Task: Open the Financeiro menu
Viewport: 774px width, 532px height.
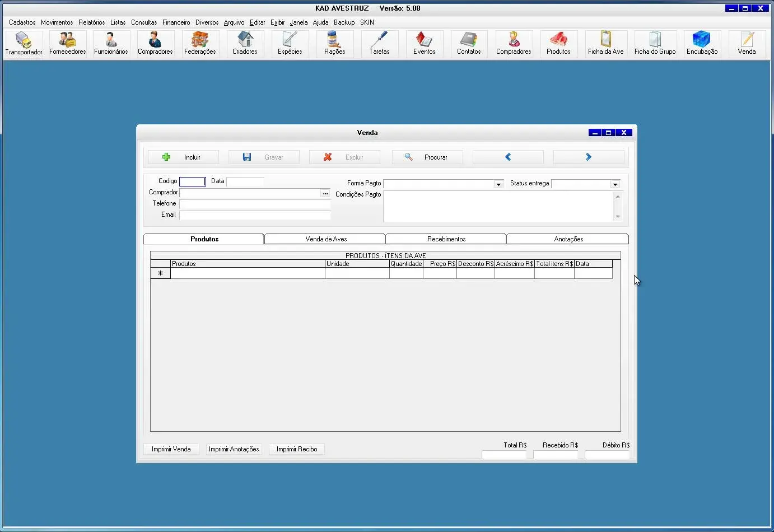Action: click(x=176, y=22)
